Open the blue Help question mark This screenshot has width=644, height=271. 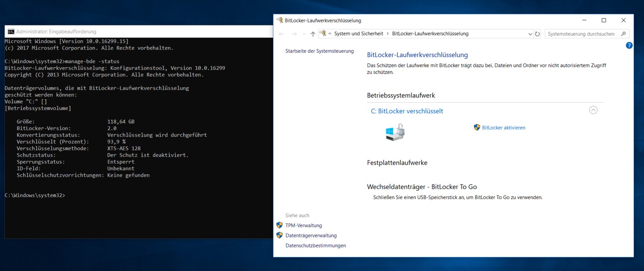coord(629,46)
